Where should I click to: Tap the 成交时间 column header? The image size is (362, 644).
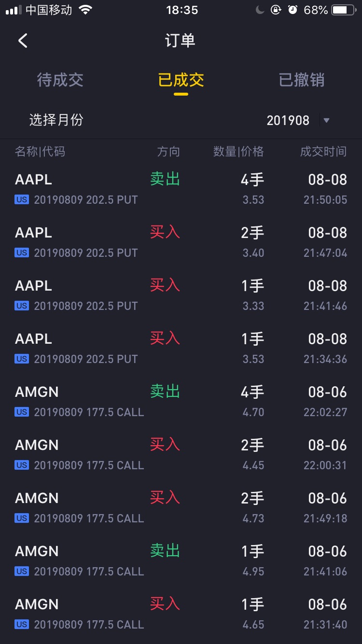(323, 152)
